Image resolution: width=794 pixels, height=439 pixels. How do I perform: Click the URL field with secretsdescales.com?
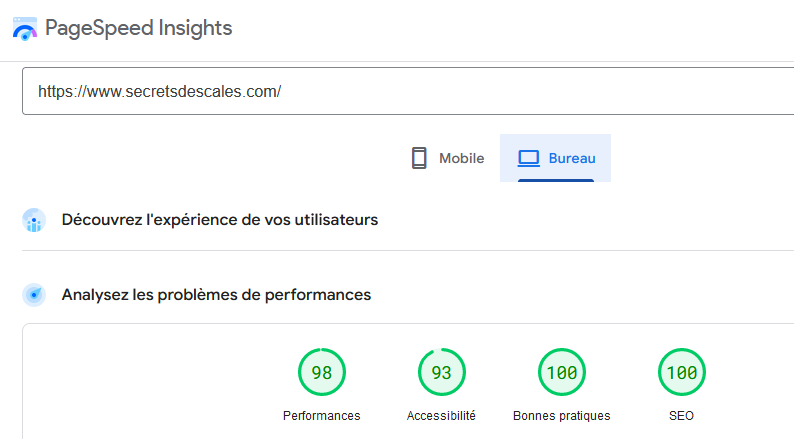408,91
